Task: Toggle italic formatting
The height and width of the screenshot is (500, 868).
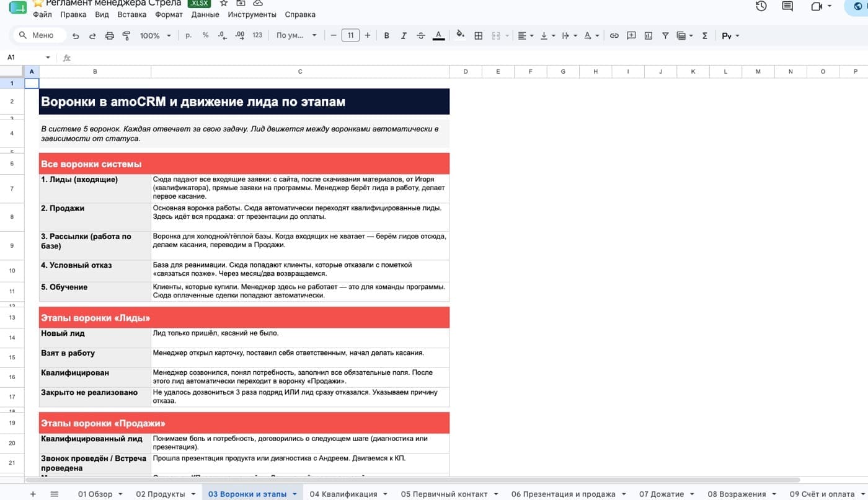Action: point(404,36)
